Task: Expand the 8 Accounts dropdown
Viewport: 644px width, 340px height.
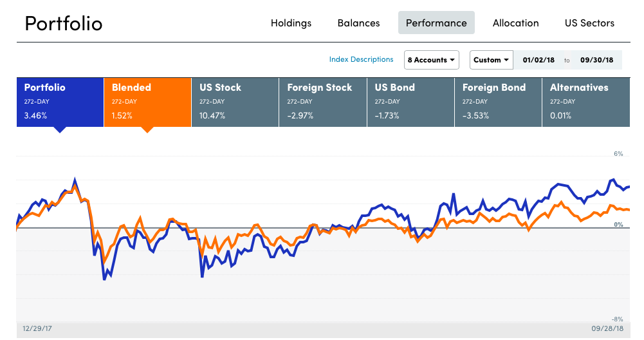Action: pos(431,60)
